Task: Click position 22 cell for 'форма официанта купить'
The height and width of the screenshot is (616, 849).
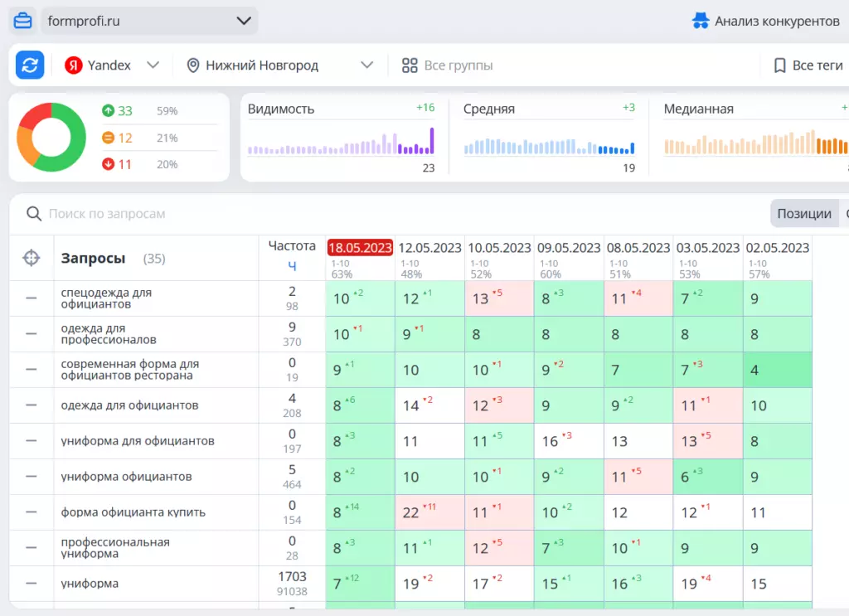Action: pos(430,512)
